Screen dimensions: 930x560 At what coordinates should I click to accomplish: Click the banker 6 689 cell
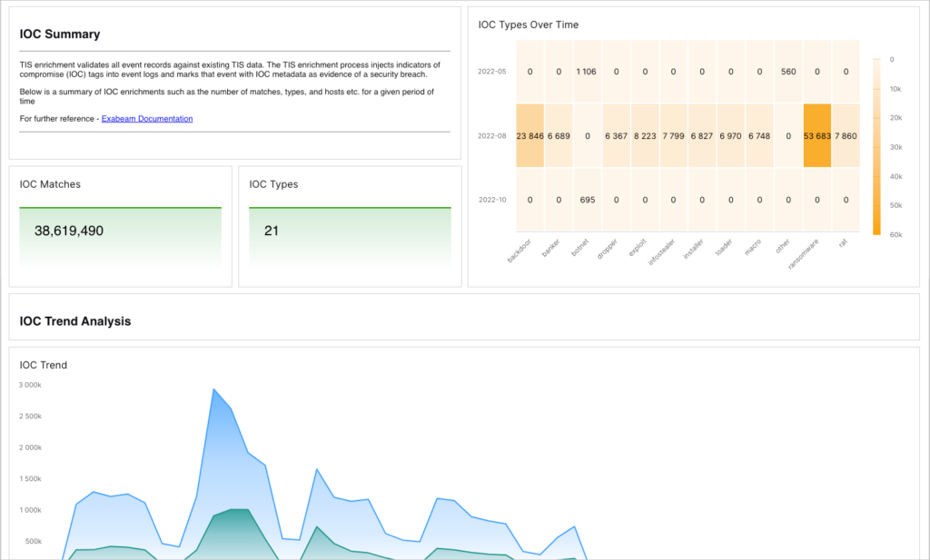point(559,136)
